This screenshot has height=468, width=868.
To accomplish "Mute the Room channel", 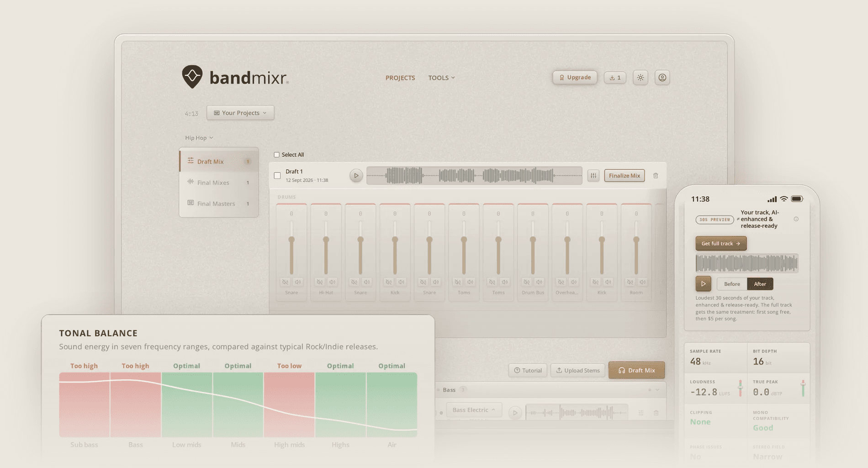I will (630, 282).
